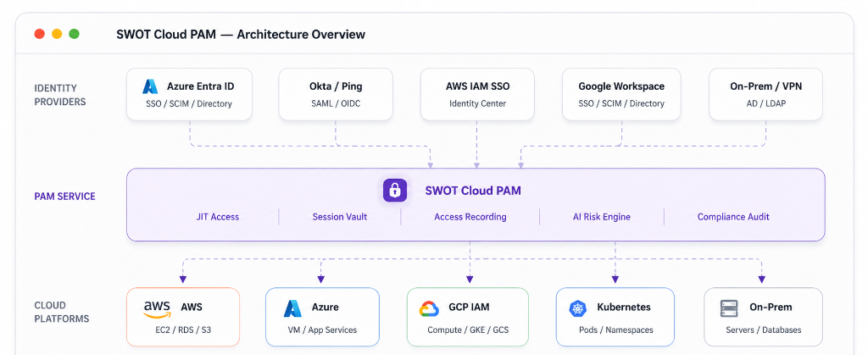
Task: Click the PAM SERVICE row label
Action: tap(64, 197)
